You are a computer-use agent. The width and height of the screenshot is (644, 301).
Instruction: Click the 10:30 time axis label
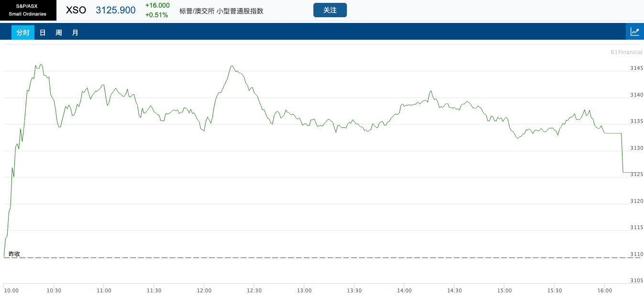pos(54,290)
